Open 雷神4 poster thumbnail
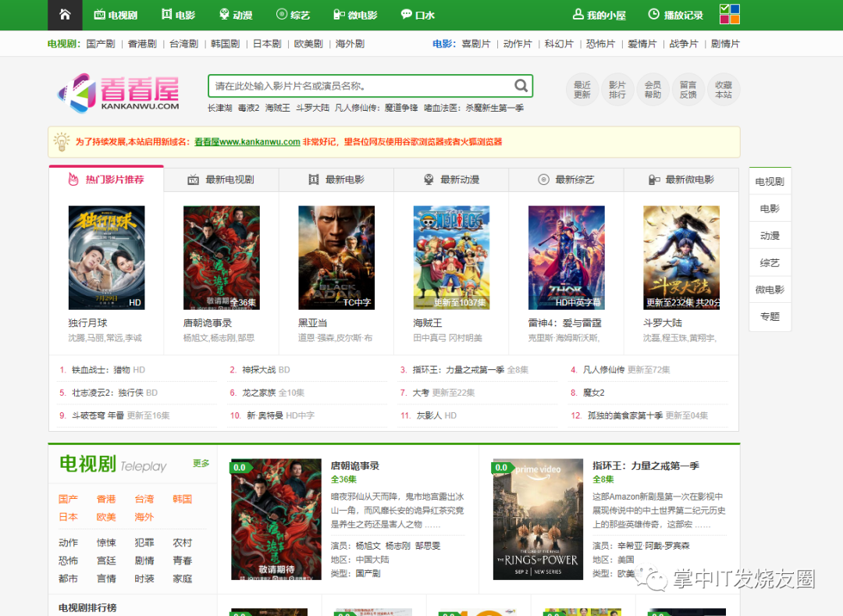 (567, 258)
